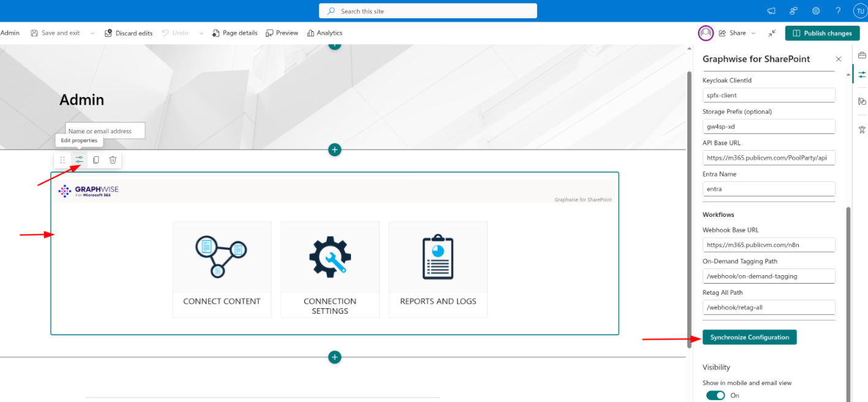Screen dimensions: 868x402
Task: Add a section below the Graphwise web part
Action: [334, 357]
